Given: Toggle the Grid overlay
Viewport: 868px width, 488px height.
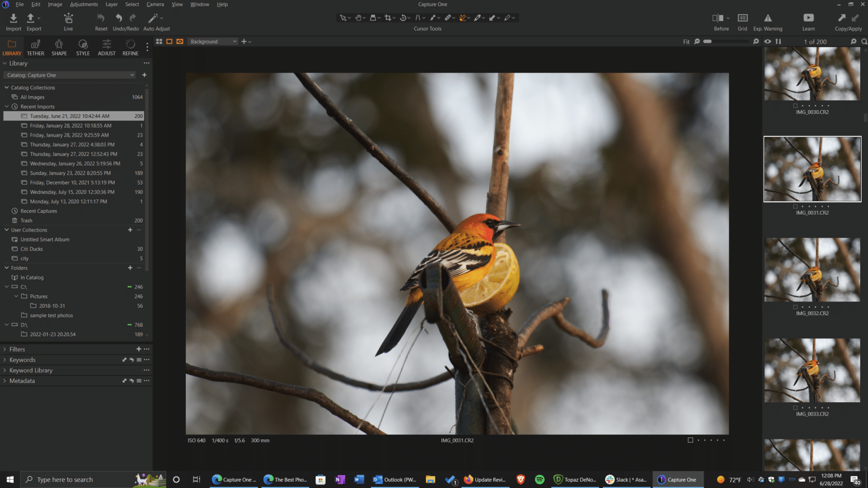Looking at the screenshot, I should click(x=742, y=21).
